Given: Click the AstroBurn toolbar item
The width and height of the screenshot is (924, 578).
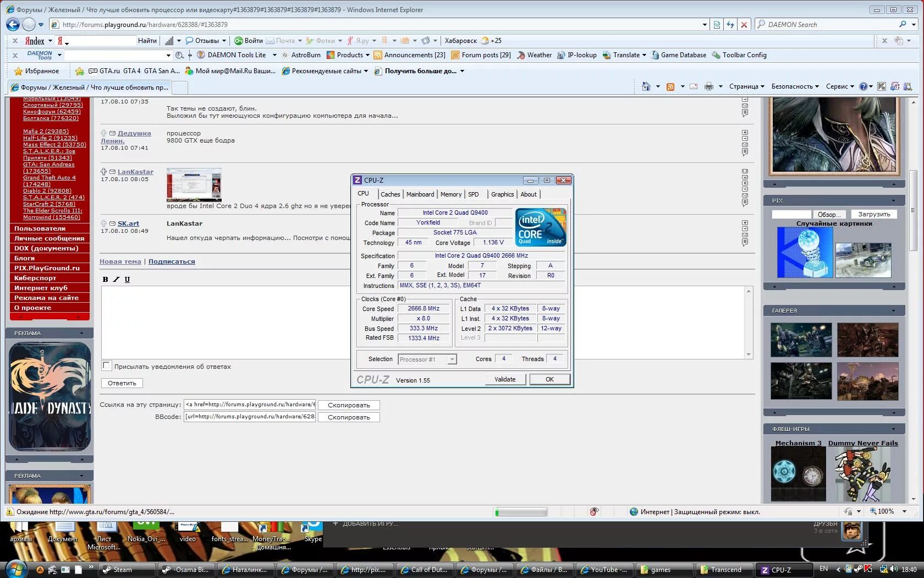Looking at the screenshot, I should point(301,55).
